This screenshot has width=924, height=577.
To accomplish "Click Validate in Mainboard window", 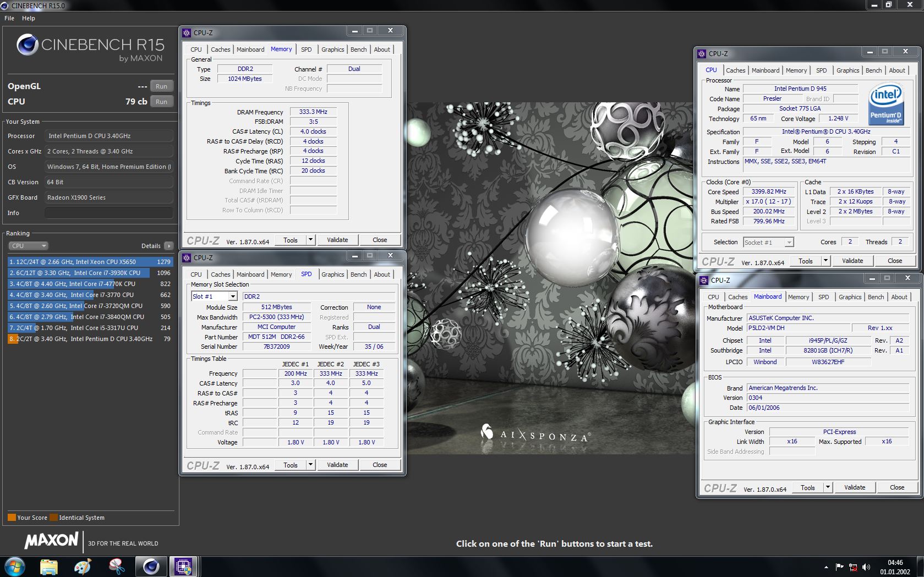I will tap(855, 487).
